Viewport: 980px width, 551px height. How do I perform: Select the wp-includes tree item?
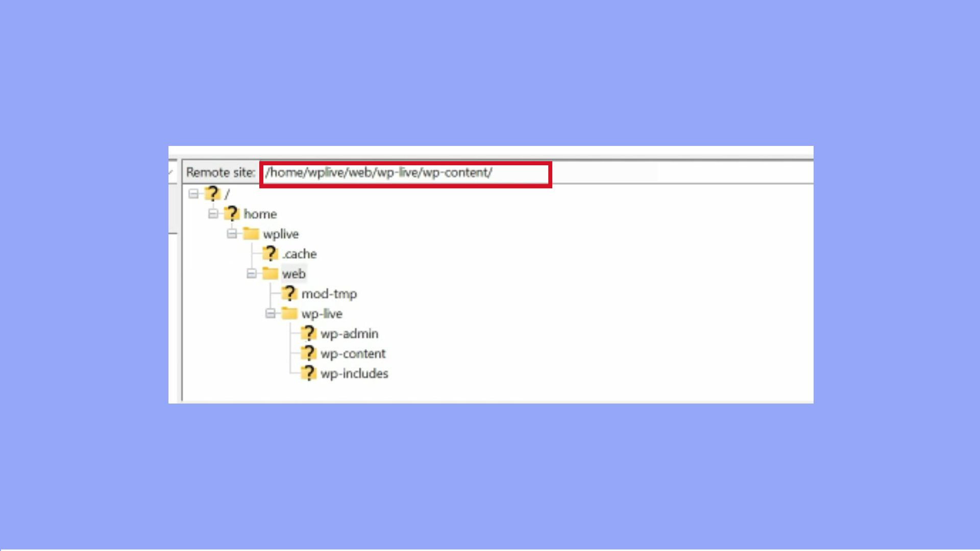[x=354, y=373]
